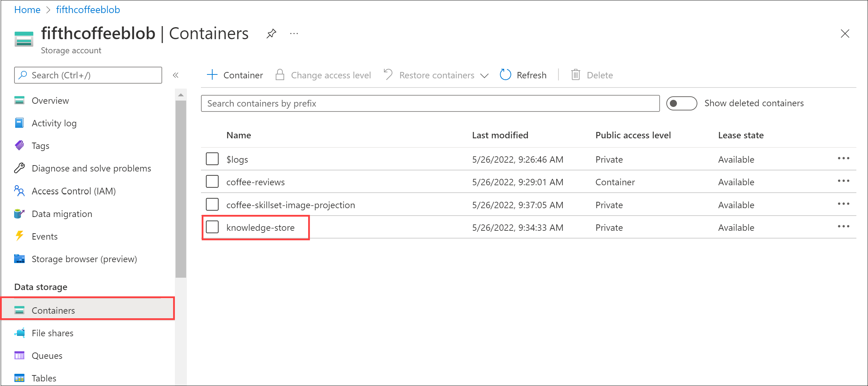Open the Overview menu item
The height and width of the screenshot is (386, 868).
(x=50, y=100)
